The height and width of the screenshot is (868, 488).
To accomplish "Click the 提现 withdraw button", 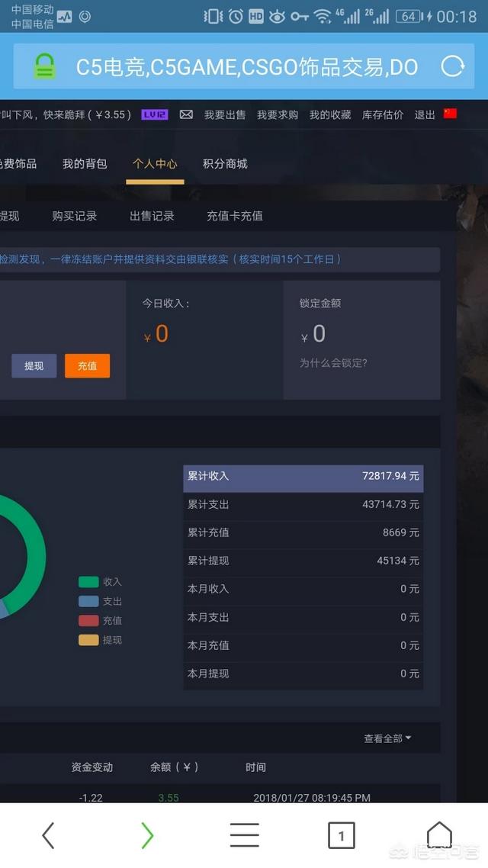I will [34, 366].
